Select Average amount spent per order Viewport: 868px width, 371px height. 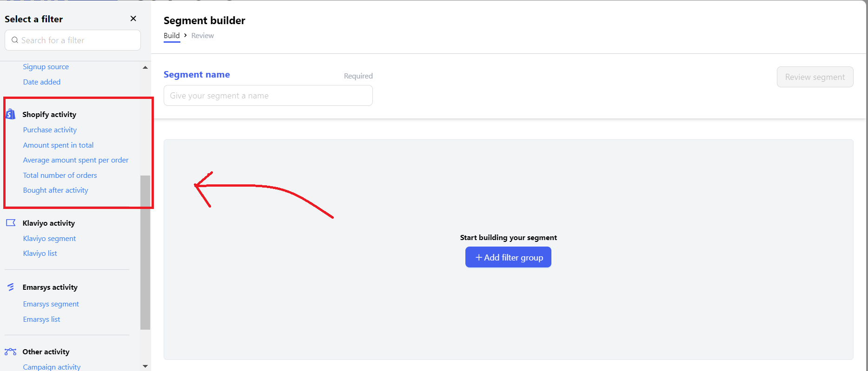76,160
